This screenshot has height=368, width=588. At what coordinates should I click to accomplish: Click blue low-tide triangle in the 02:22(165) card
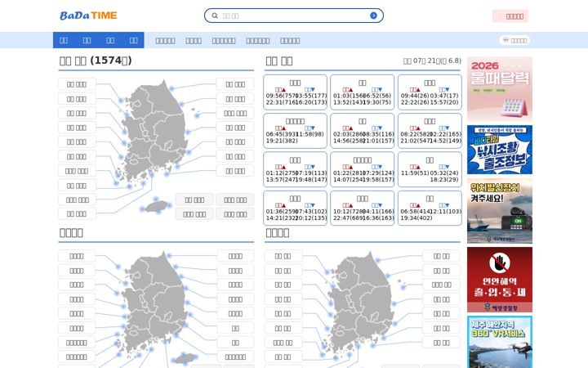[x=447, y=128]
